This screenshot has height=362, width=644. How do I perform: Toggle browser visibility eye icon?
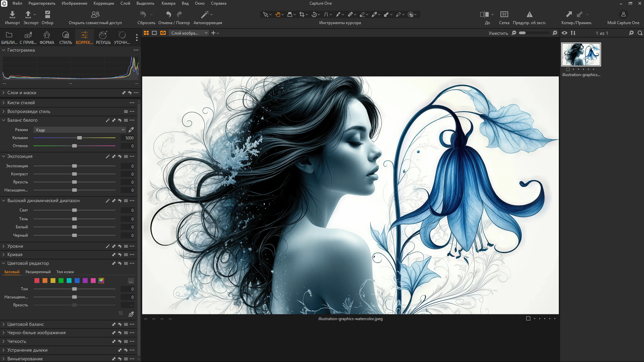(x=565, y=33)
